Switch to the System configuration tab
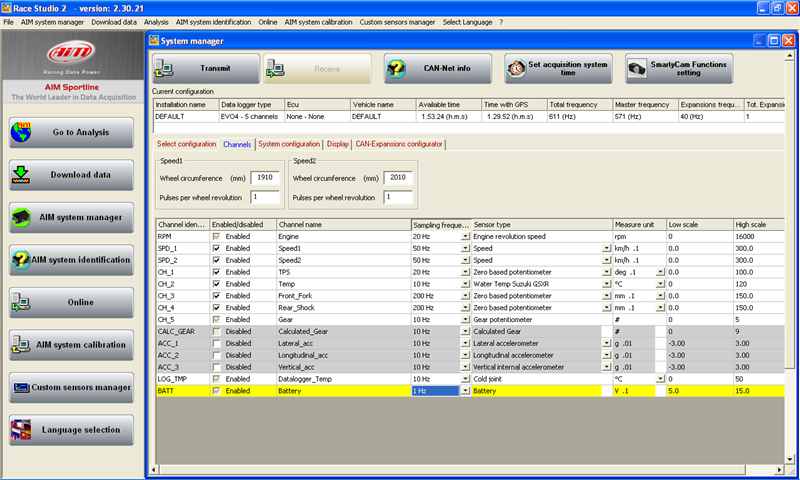The width and height of the screenshot is (800, 480). pos(289,144)
